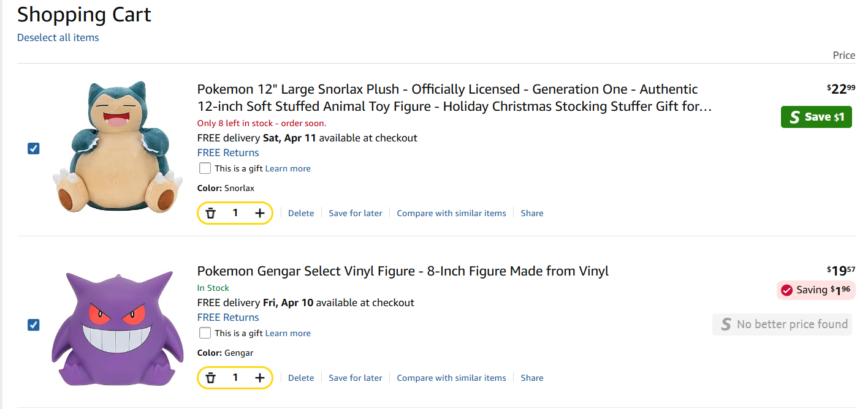Mark Snorlax plush as a gift
Screen dimensions: 868x409
coord(205,168)
